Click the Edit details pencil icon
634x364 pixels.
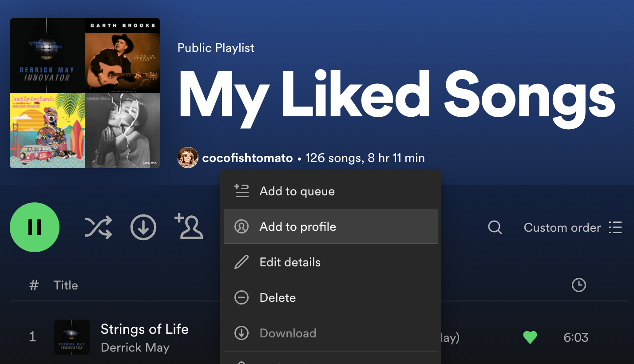[242, 262]
